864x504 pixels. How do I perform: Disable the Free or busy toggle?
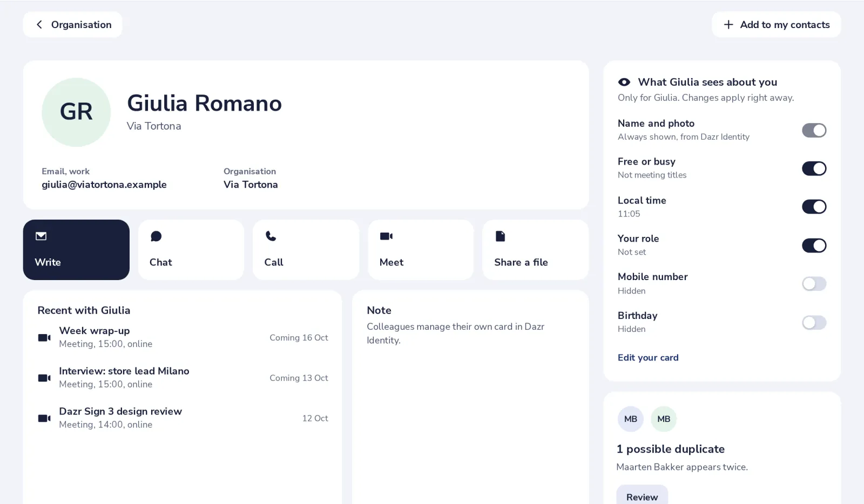point(814,168)
